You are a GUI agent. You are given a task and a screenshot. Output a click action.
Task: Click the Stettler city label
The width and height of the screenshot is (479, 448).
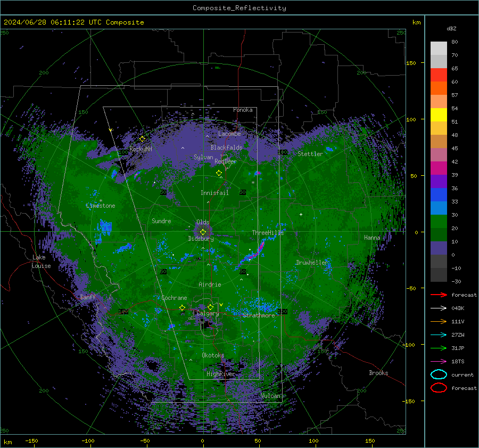310,154
